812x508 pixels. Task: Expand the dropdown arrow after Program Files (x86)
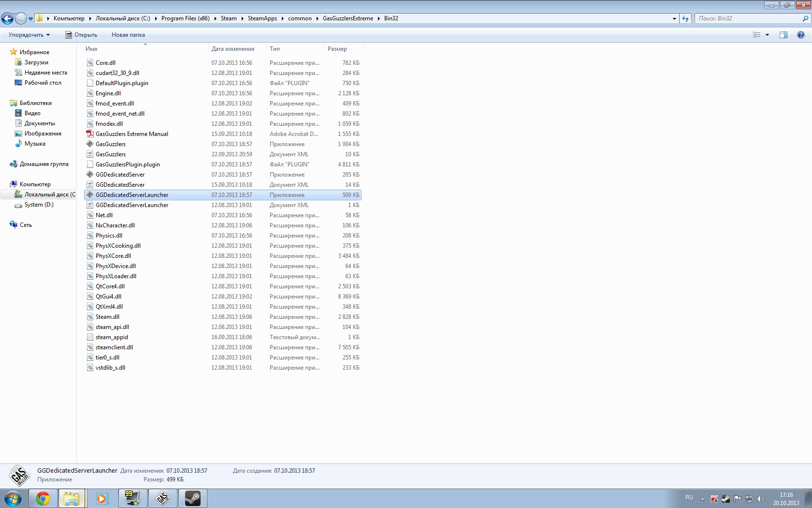(215, 18)
